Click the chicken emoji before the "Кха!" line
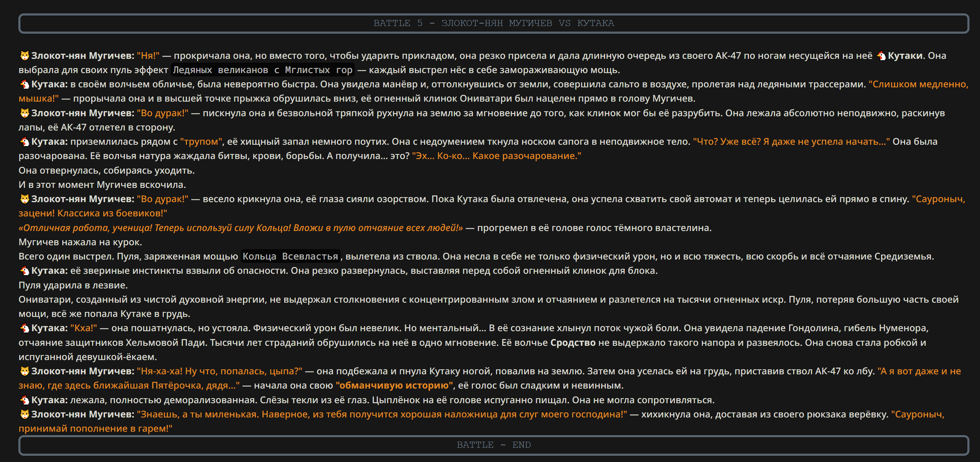Image resolution: width=980 pixels, height=462 pixels. click(x=24, y=328)
